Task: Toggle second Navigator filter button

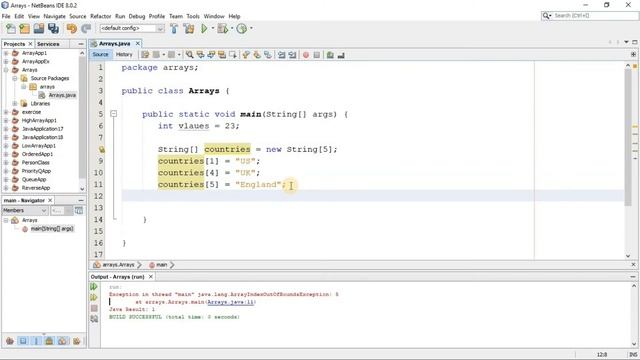Action: pos(23,341)
